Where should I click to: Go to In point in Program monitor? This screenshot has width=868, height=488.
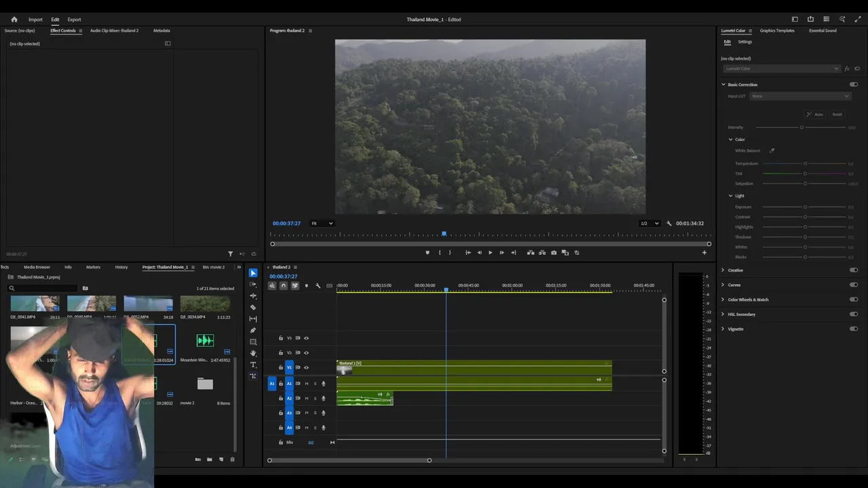coord(468,253)
